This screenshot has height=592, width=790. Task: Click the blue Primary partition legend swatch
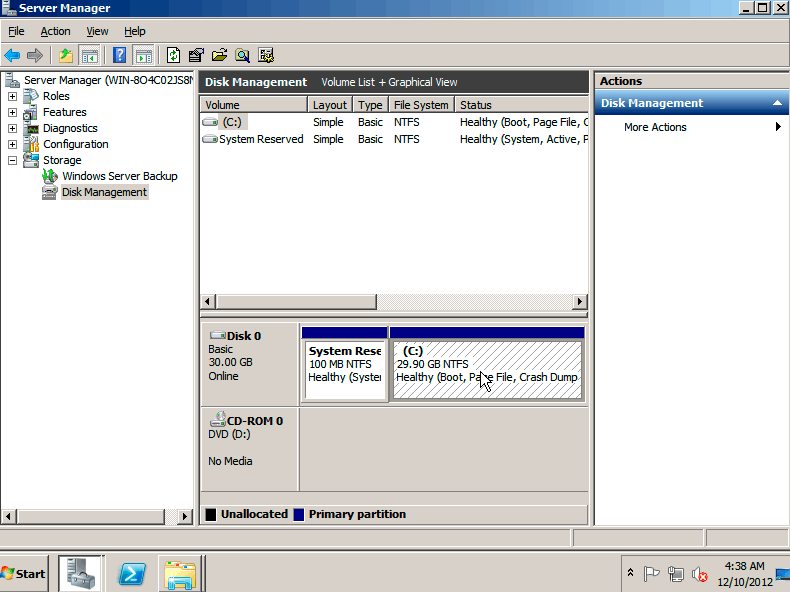(299, 514)
